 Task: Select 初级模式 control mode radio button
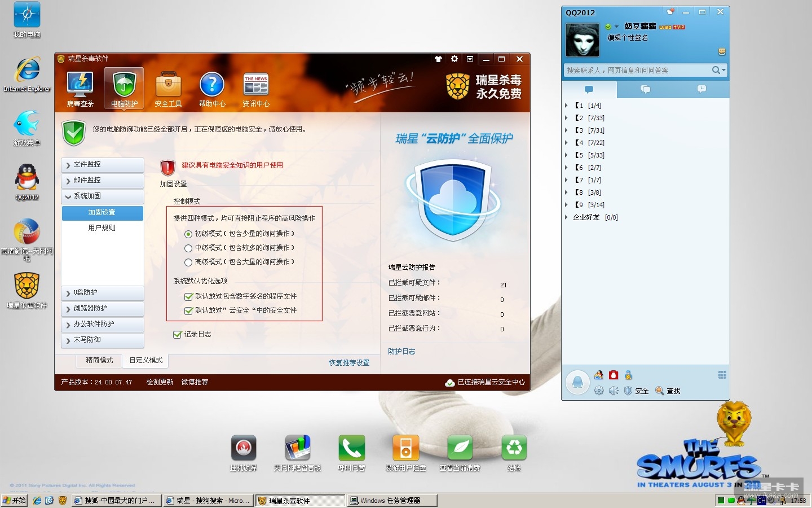pos(188,234)
